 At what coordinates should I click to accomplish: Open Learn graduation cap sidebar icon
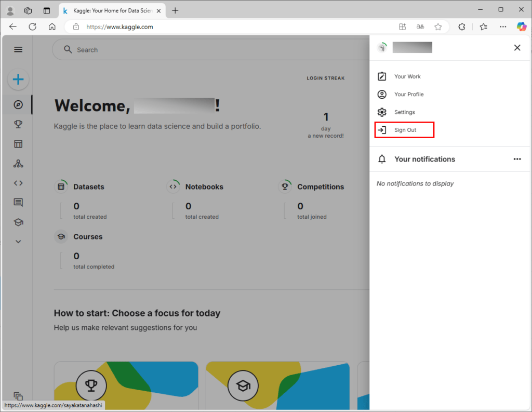18,222
